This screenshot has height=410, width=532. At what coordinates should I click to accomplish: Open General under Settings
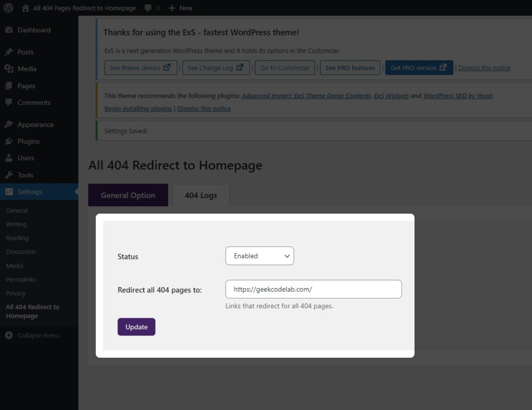pos(17,211)
